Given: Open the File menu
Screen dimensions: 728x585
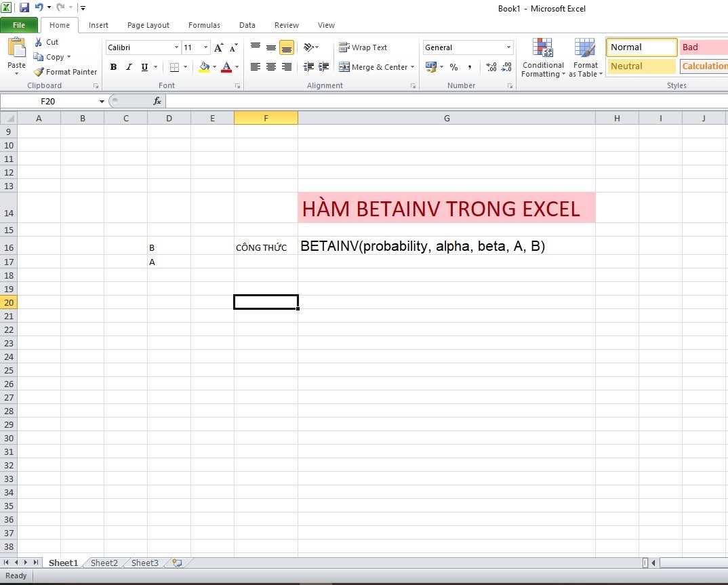Looking at the screenshot, I should [x=19, y=24].
